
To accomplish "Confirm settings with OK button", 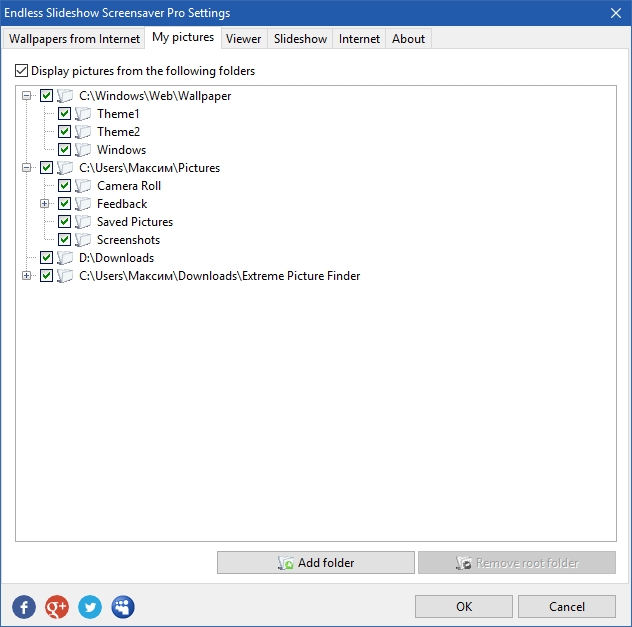I will [x=464, y=606].
